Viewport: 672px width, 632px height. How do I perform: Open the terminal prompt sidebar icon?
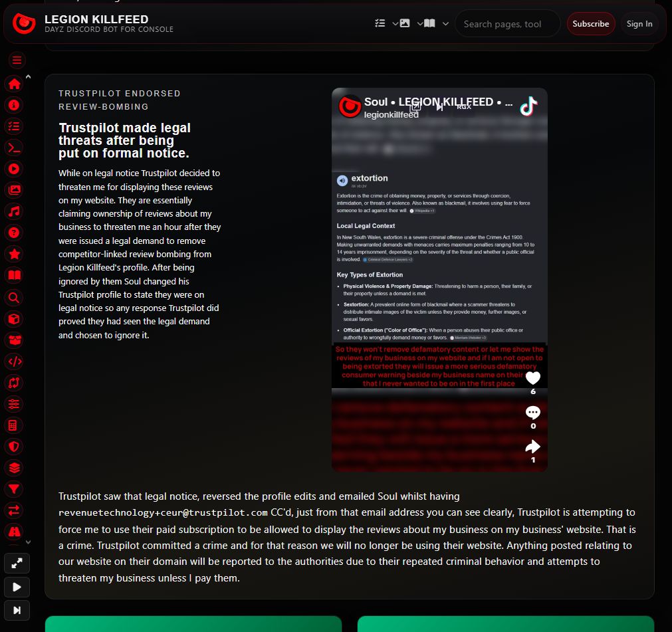[x=14, y=148]
